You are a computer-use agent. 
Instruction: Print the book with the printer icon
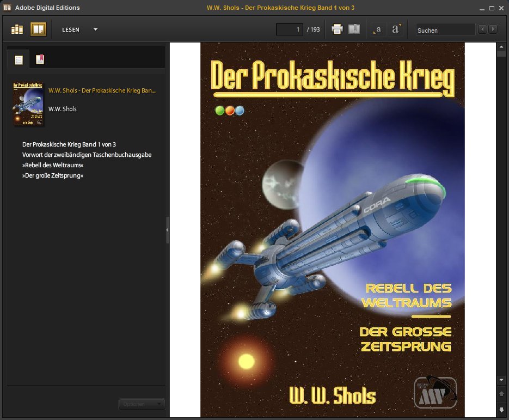click(337, 29)
